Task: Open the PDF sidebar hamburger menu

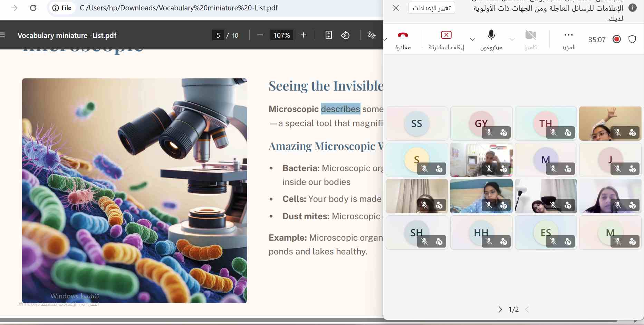Action: [3, 35]
